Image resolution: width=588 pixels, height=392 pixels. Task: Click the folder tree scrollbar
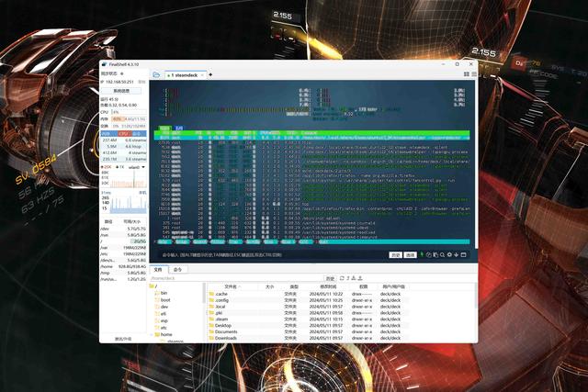pos(204,292)
